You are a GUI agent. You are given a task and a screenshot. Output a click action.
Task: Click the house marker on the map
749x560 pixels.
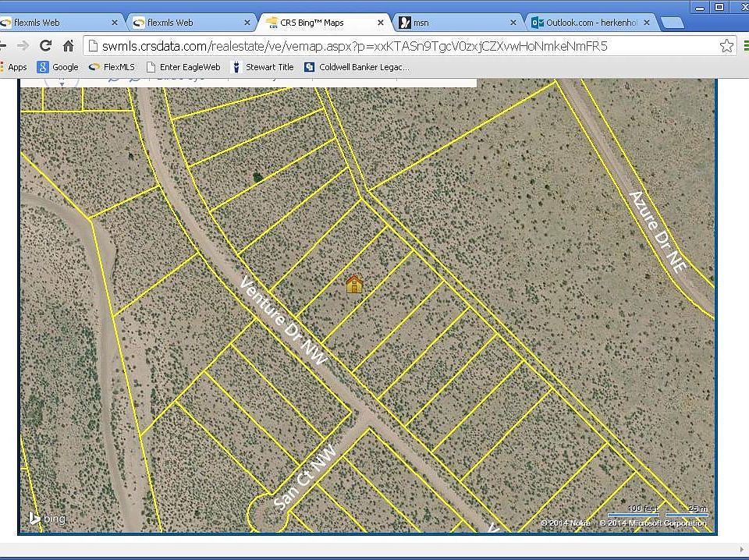(x=354, y=284)
